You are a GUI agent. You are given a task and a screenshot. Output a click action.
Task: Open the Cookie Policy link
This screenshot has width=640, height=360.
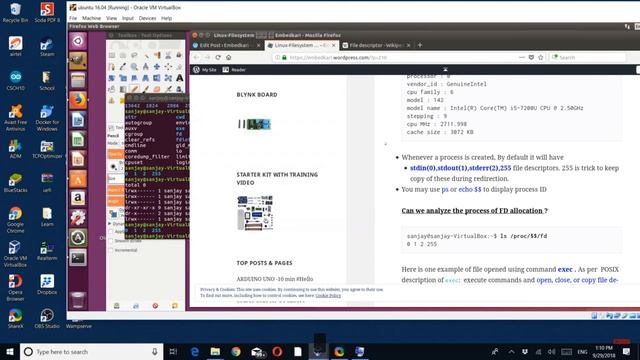coord(328,295)
